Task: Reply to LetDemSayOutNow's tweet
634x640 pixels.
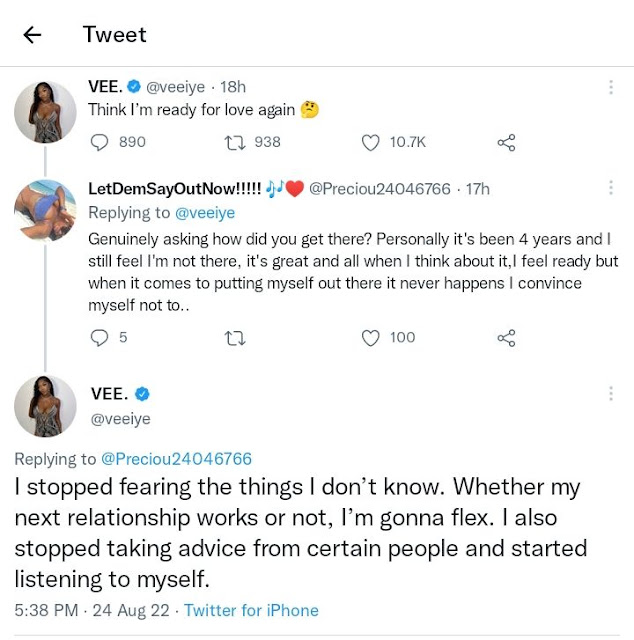Action: [x=99, y=338]
